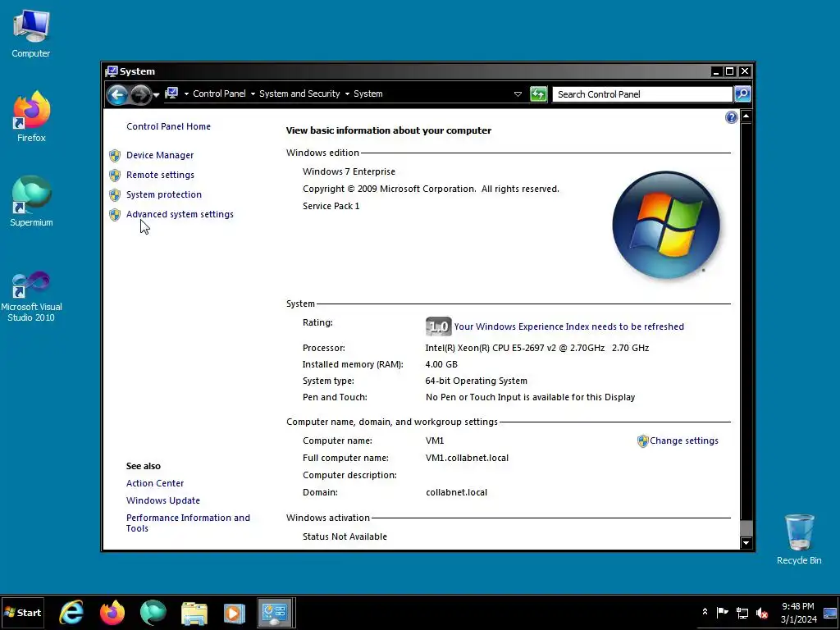
Task: Click the taskbar clock showing 9:48 PM
Action: [x=798, y=612]
